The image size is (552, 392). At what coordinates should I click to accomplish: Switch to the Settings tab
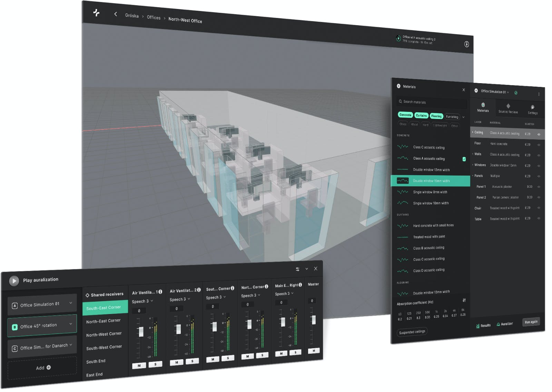tap(532, 109)
